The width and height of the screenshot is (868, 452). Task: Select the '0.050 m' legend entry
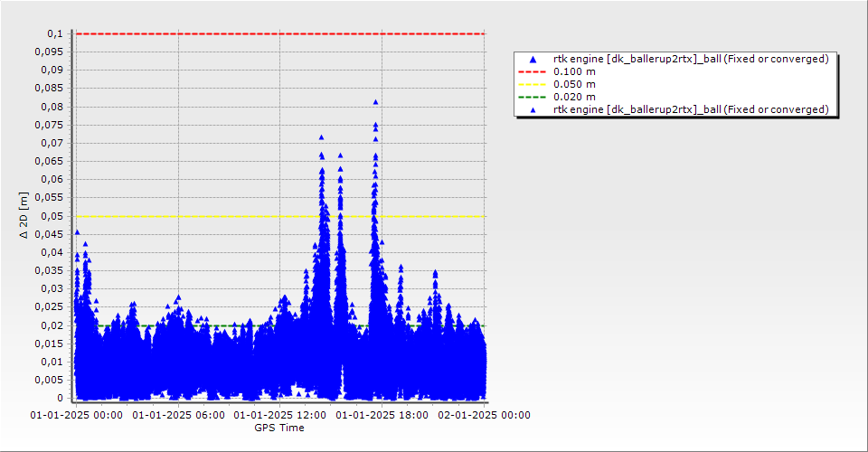pos(574,84)
